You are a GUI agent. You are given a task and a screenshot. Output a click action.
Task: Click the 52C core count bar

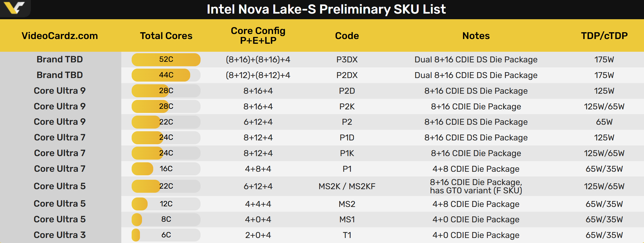pyautogui.click(x=166, y=59)
